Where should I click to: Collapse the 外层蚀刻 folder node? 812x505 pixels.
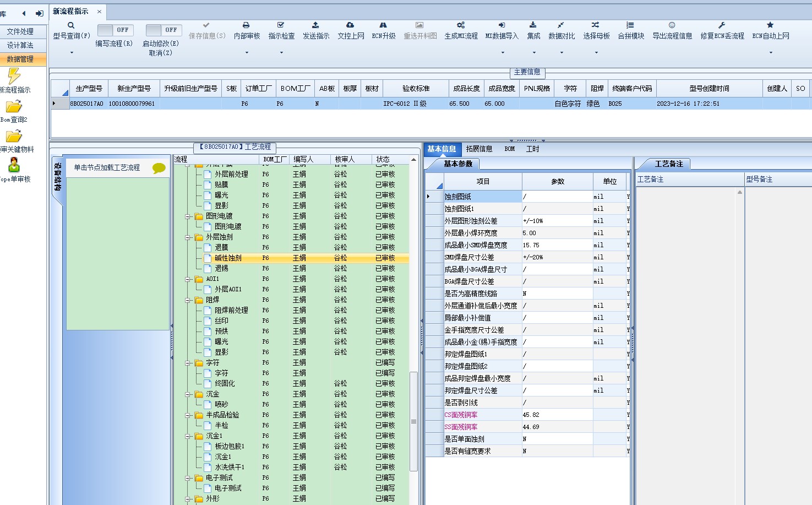188,237
